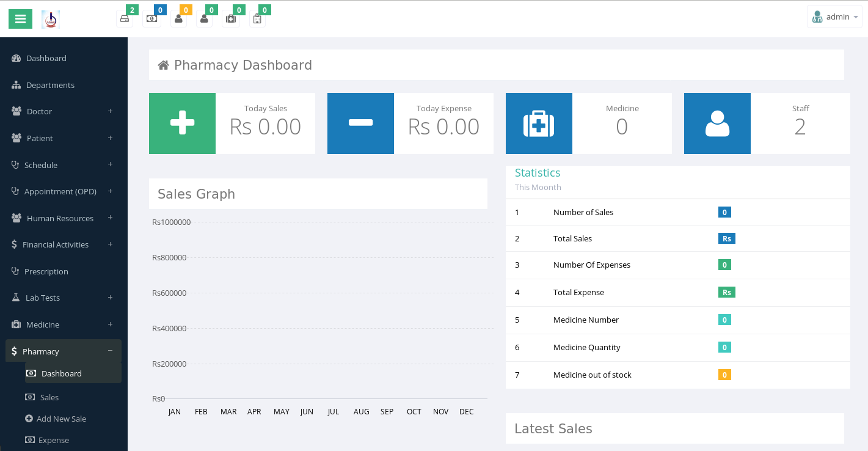
Task: Expand the Appointment (OPD) menu
Action: [x=64, y=191]
